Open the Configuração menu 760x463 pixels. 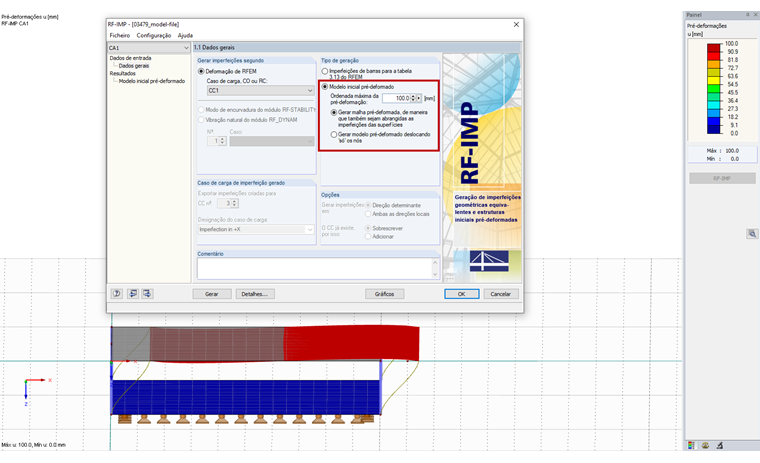click(x=154, y=35)
